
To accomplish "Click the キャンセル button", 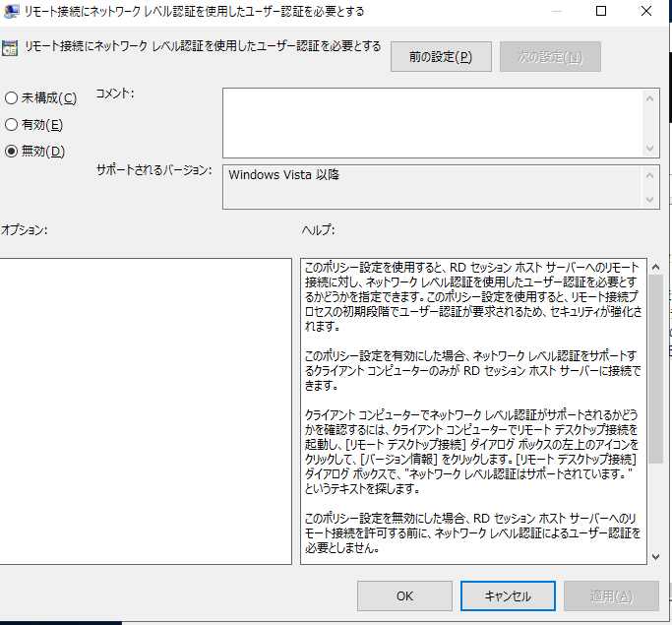I will [x=508, y=595].
